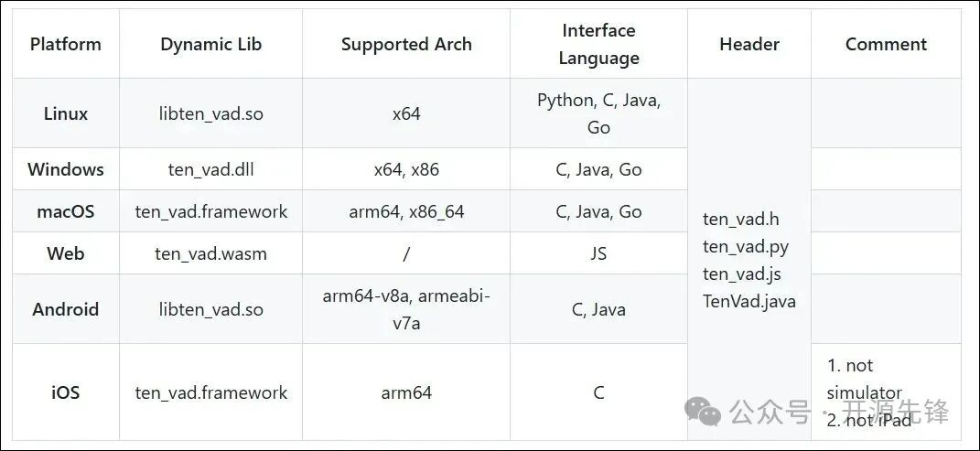
Task: Select the Linux platform row label
Action: coord(66,113)
